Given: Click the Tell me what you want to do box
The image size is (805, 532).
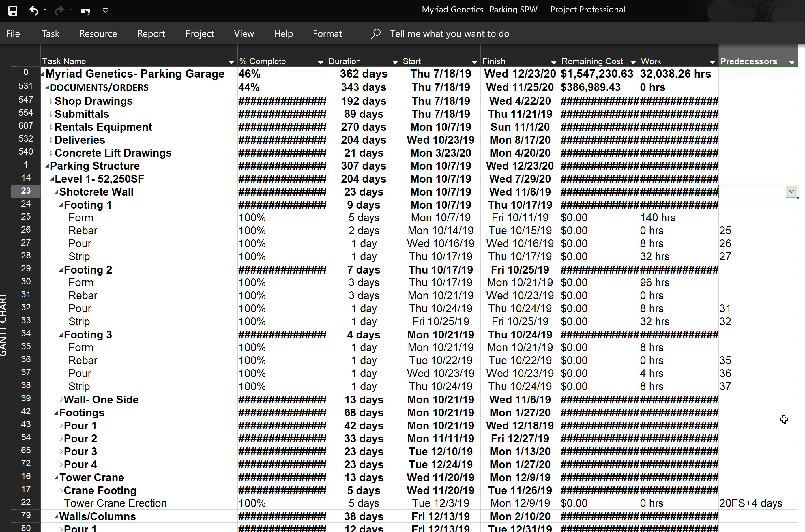Looking at the screenshot, I should click(450, 33).
